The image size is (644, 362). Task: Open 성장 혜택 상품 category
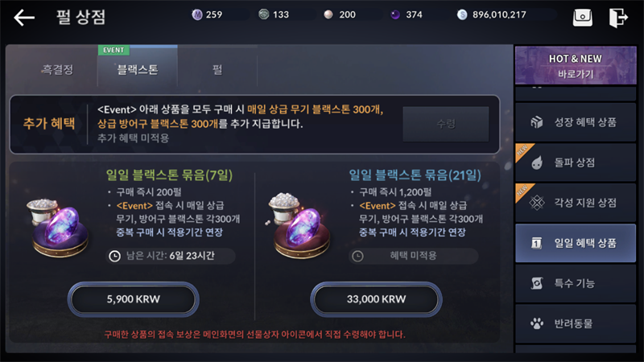[576, 122]
